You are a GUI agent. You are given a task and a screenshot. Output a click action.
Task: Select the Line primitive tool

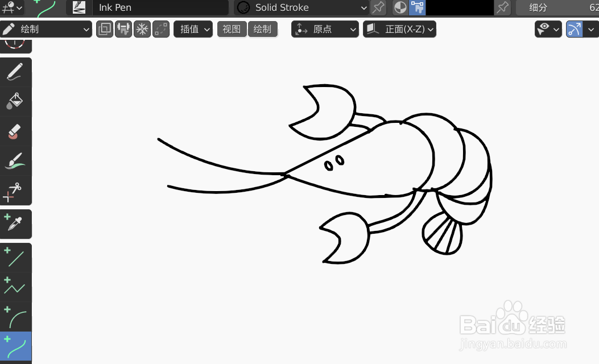pos(16,258)
